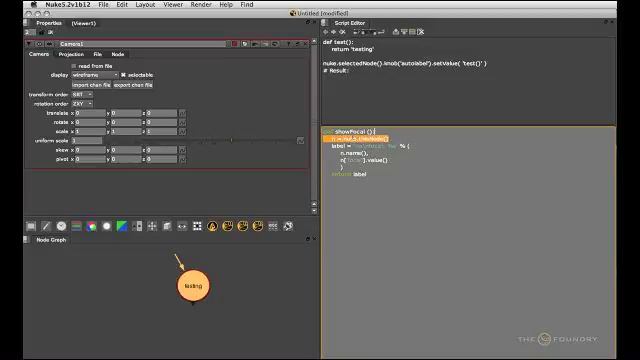The image size is (640, 360).
Task: Click the animation menu icon for pivot
Action: click(x=182, y=159)
